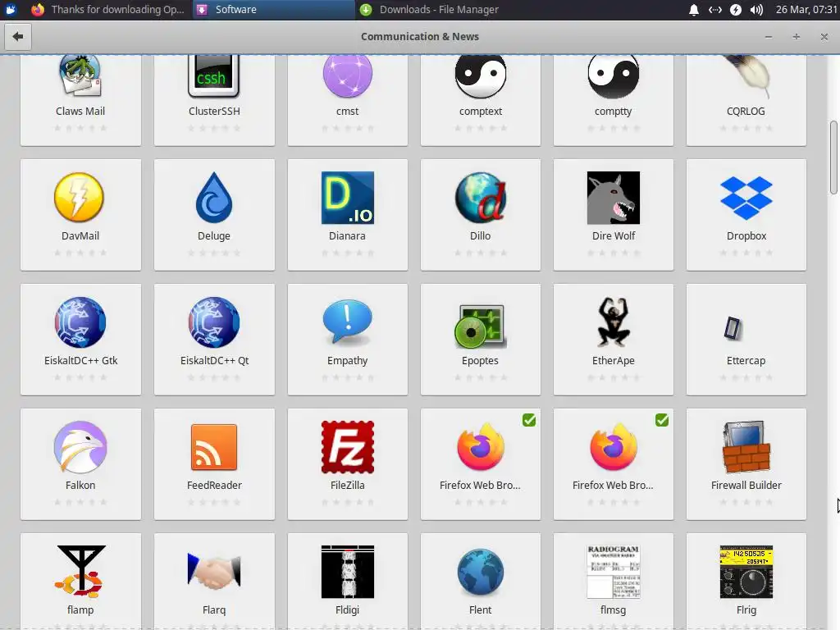The width and height of the screenshot is (840, 630).
Task: Select the Flarq handshake icon
Action: pyautogui.click(x=214, y=572)
